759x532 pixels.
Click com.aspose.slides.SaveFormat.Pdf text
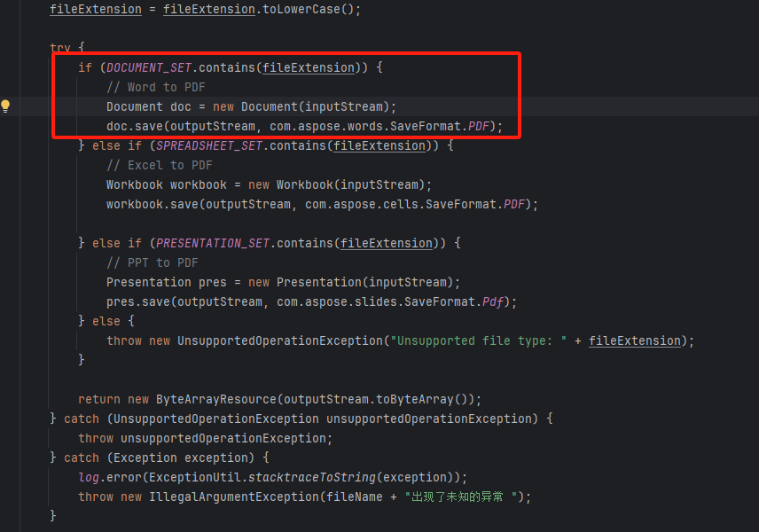point(391,301)
